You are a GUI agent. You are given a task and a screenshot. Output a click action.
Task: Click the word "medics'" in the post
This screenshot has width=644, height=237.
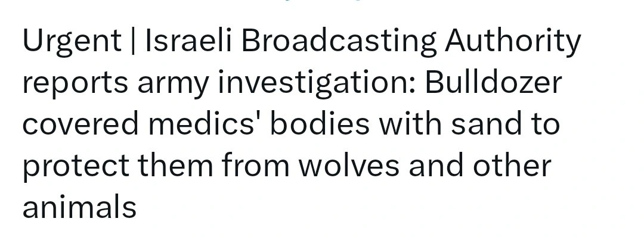click(205, 123)
